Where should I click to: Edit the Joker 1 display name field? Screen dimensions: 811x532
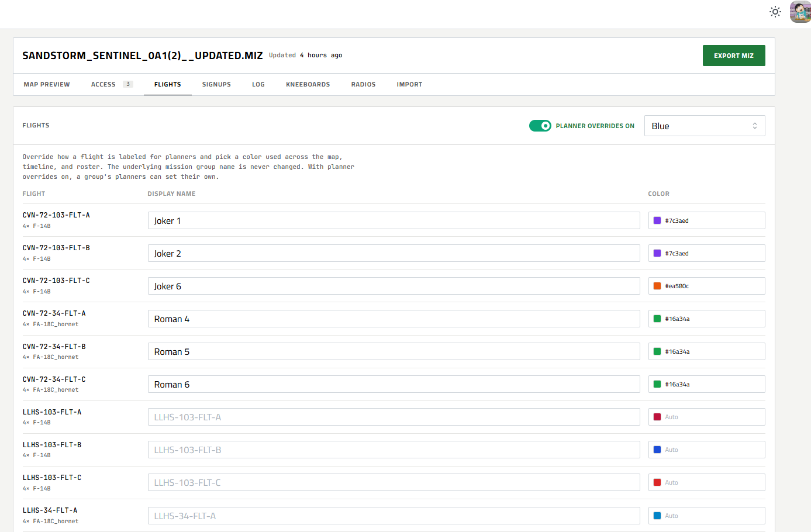tap(394, 220)
